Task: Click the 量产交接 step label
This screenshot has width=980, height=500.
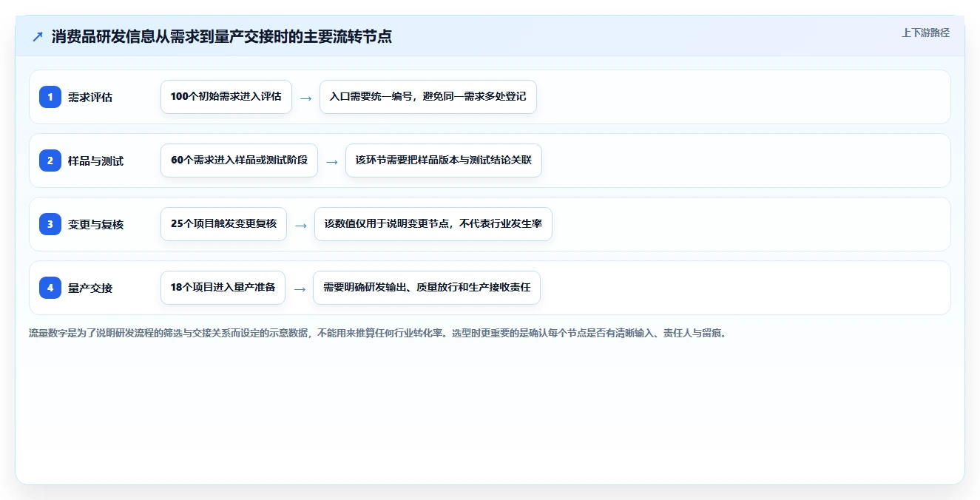Action: (x=90, y=288)
